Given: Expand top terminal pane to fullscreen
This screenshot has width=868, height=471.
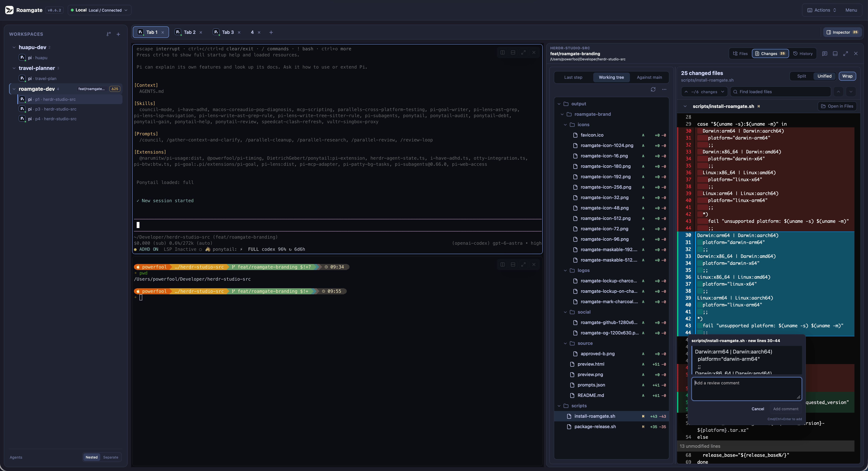Looking at the screenshot, I should coord(523,53).
